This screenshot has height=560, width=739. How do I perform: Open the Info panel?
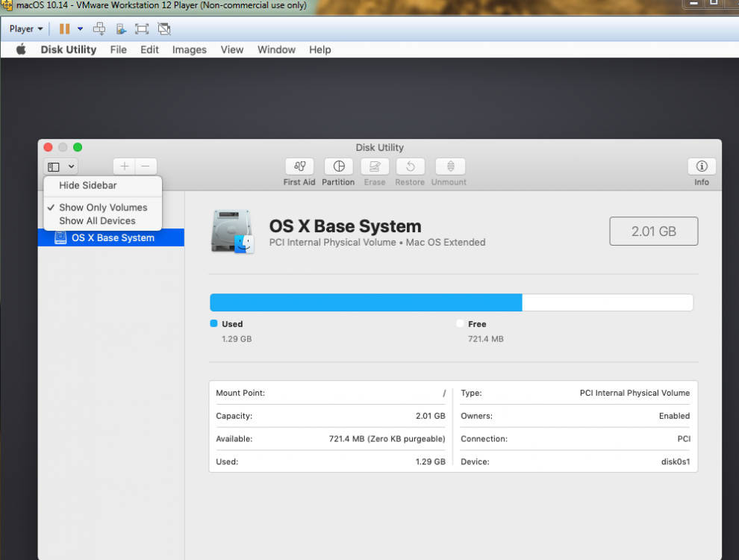702,167
